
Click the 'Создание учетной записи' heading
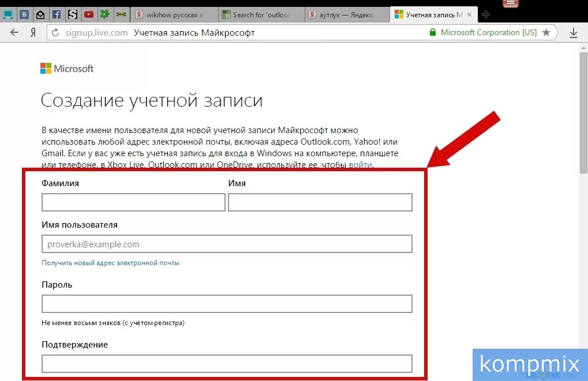152,100
